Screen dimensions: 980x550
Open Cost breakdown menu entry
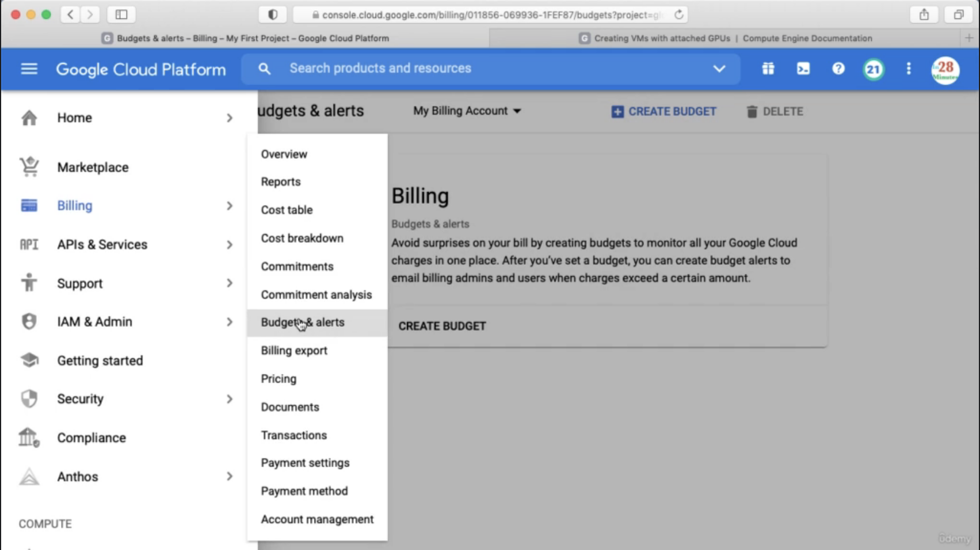pyautogui.click(x=317, y=238)
